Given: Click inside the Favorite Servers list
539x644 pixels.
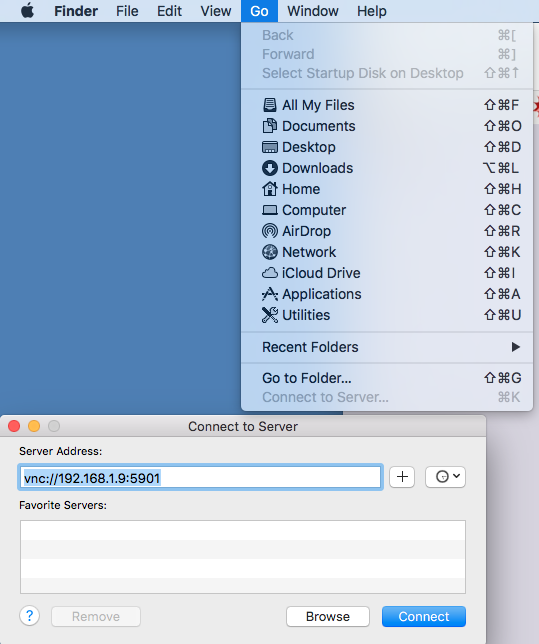Looking at the screenshot, I should point(243,557).
